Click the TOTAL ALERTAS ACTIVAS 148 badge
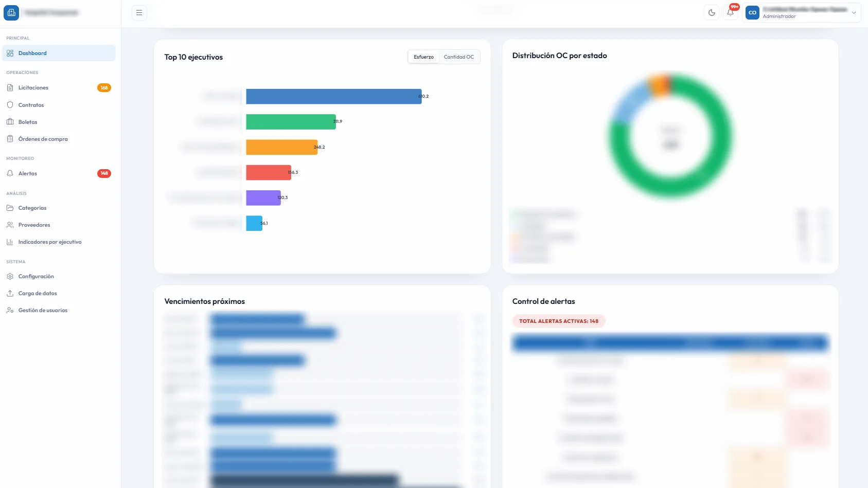 [558, 321]
